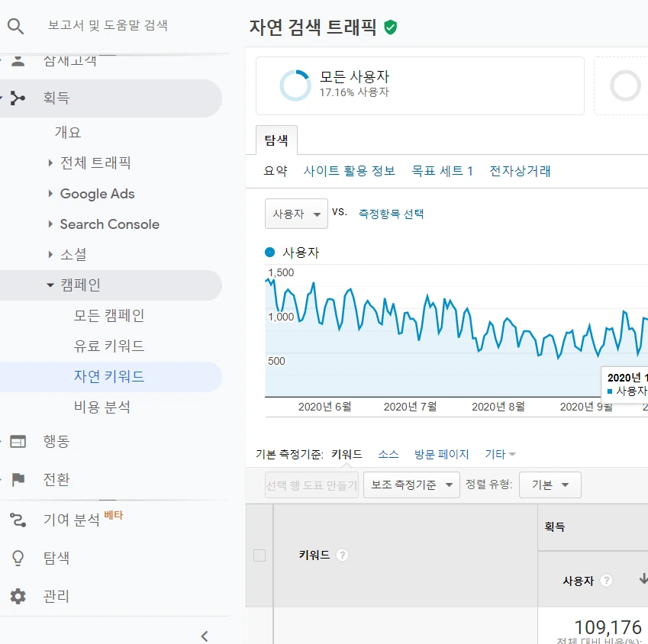Click the blue 사용자 legend dot
The image size is (648, 644).
tap(270, 252)
